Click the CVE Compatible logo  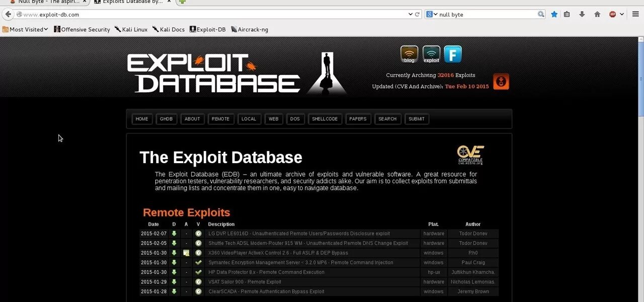click(x=470, y=155)
